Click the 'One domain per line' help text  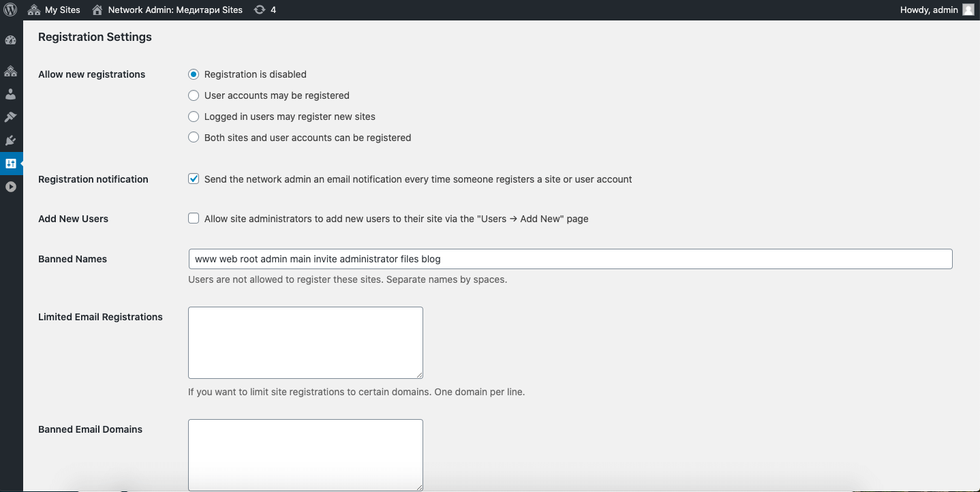click(479, 392)
